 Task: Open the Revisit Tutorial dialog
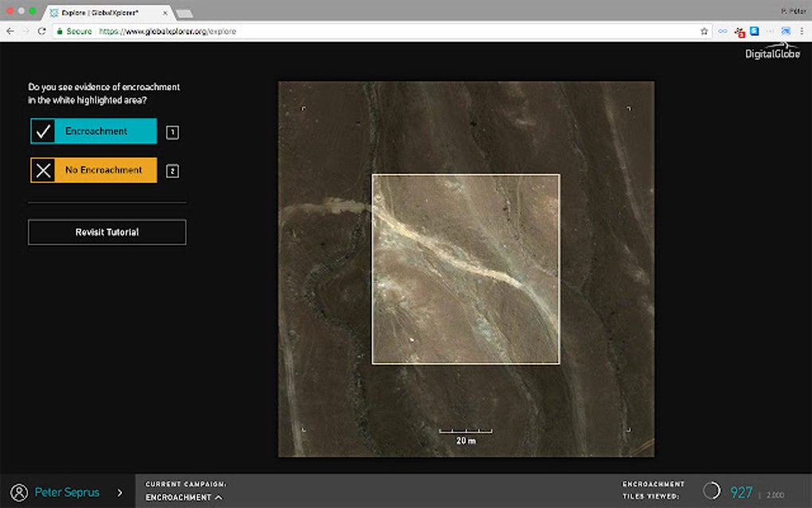(107, 232)
